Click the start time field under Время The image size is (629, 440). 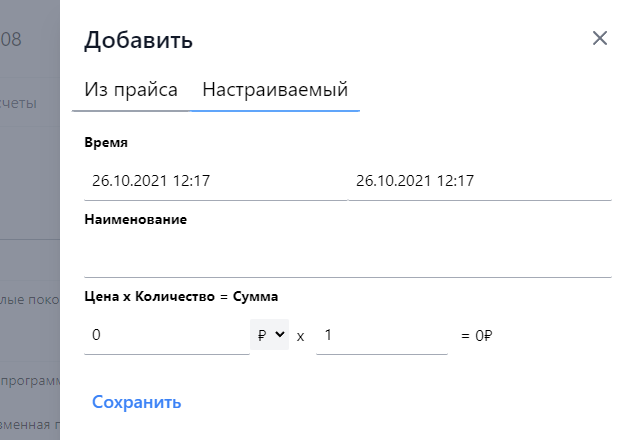(x=215, y=181)
